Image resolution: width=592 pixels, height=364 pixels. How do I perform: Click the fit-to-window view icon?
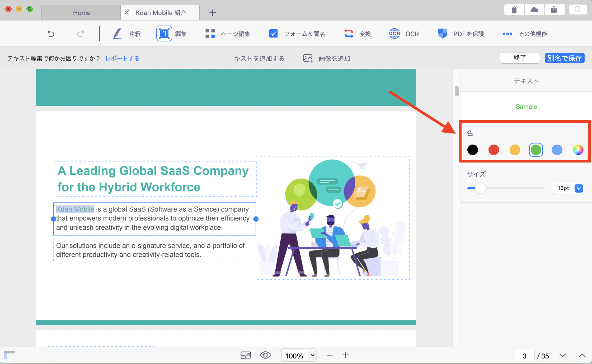(x=246, y=355)
